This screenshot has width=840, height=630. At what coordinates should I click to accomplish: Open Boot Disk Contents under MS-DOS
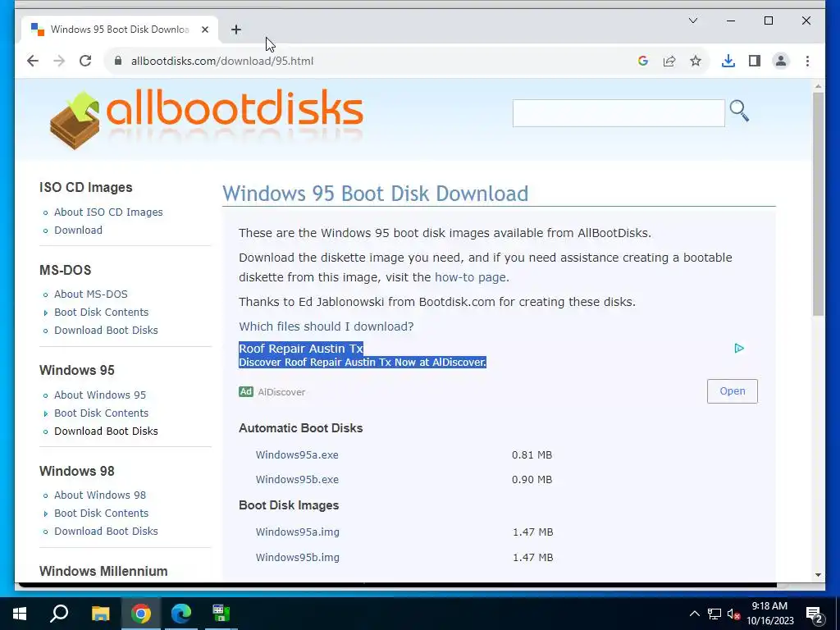(x=101, y=312)
